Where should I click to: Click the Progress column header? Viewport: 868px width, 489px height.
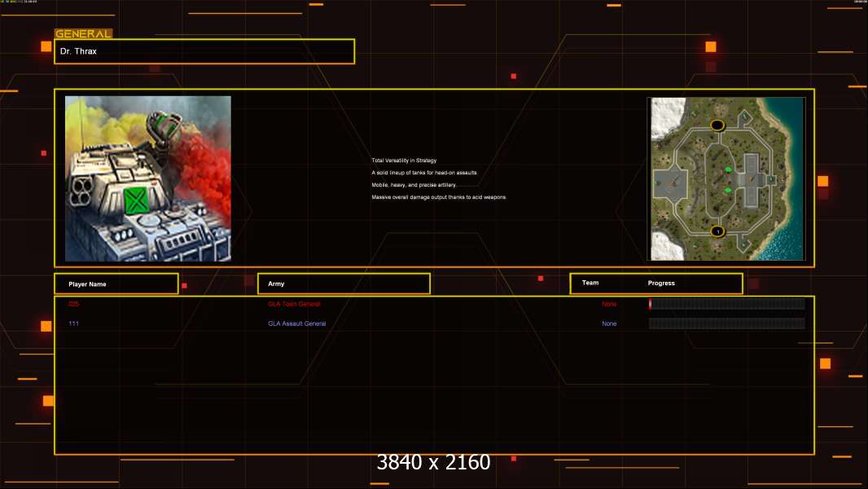point(661,283)
